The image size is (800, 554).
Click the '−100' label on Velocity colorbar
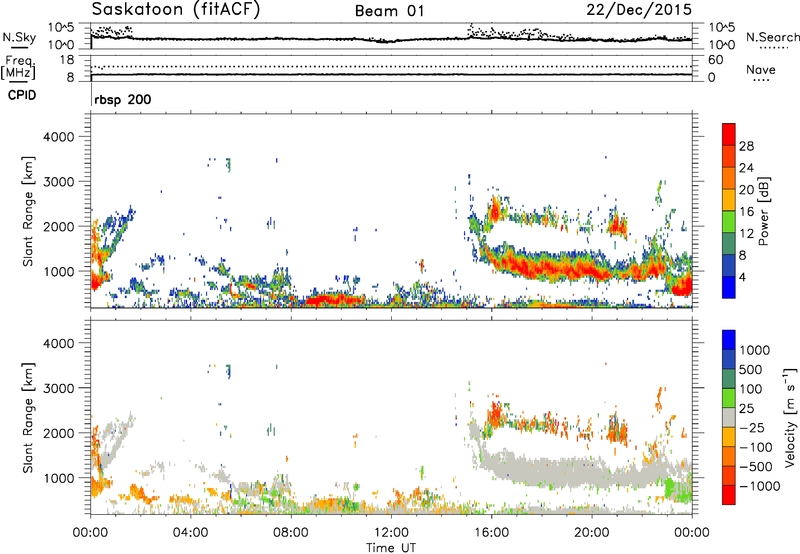(x=756, y=447)
